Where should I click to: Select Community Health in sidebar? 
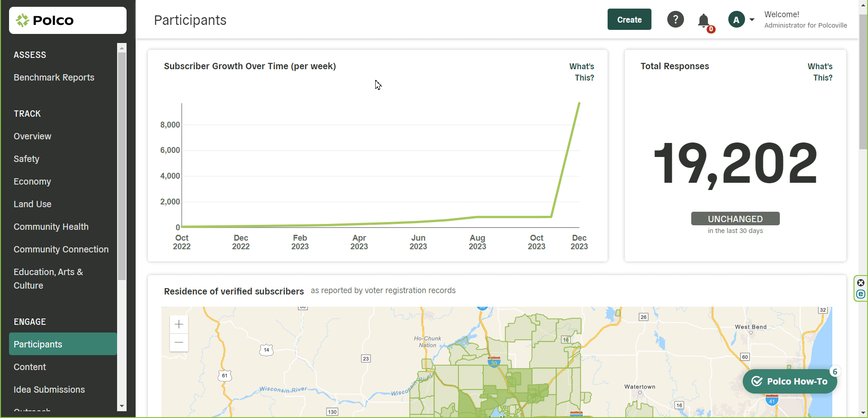51,227
